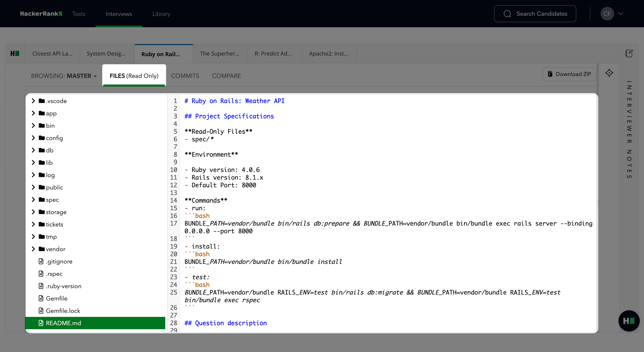Click the .ruby-version file icon
The width and height of the screenshot is (644, 352).
click(41, 286)
